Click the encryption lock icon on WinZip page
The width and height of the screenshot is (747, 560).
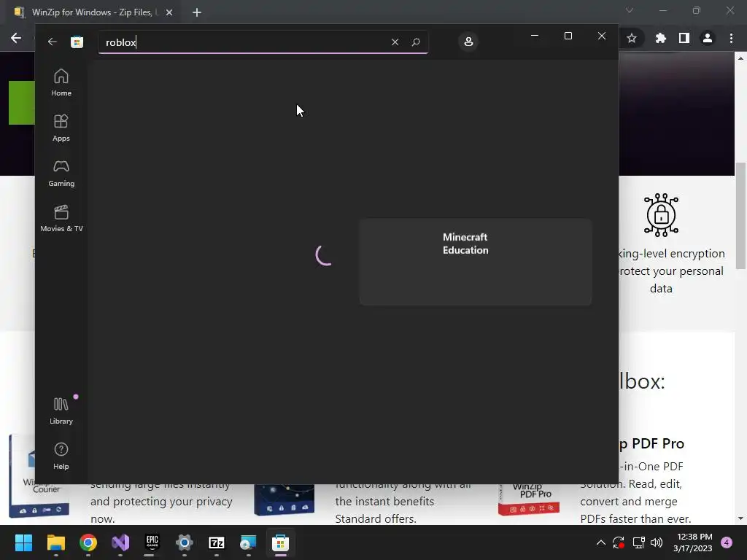point(661,215)
